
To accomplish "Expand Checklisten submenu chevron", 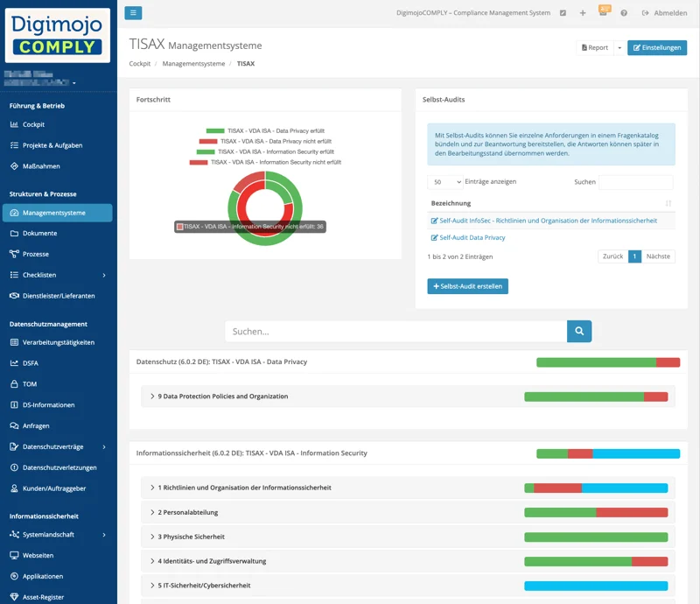I will point(104,275).
